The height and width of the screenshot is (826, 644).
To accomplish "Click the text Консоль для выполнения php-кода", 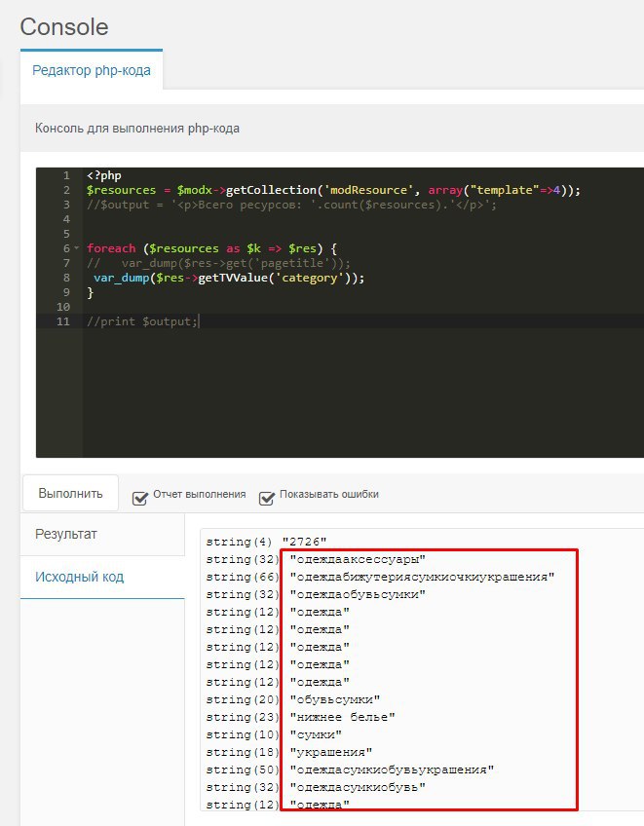I will click(x=137, y=128).
